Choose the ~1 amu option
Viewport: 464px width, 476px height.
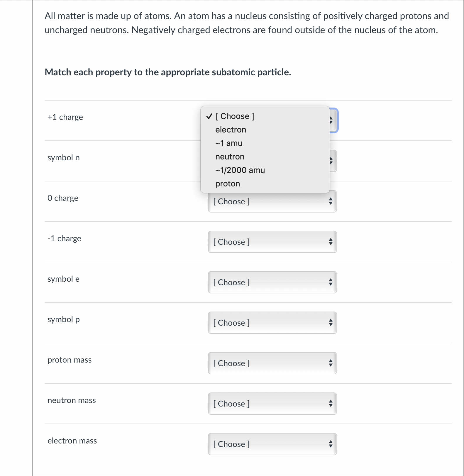[229, 143]
